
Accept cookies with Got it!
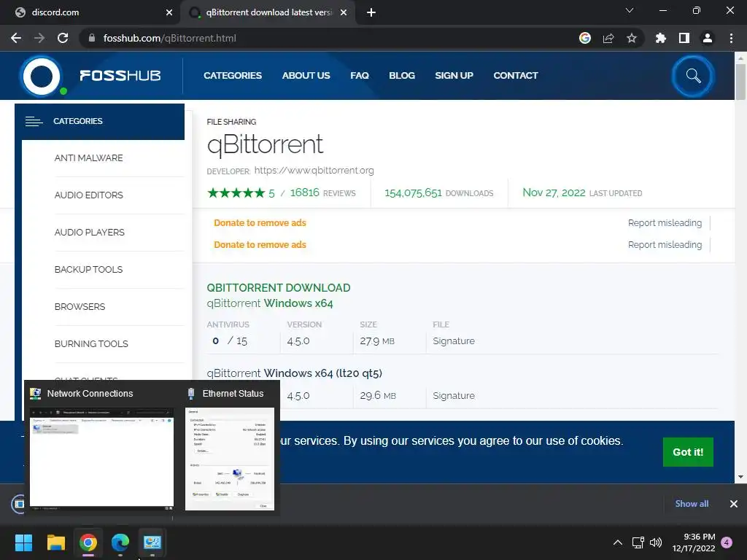coord(688,452)
